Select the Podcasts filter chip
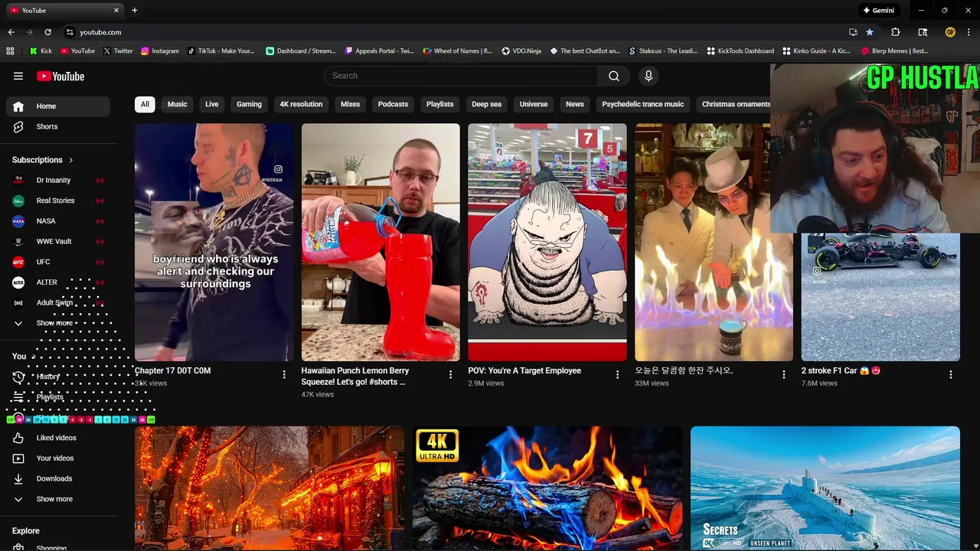The width and height of the screenshot is (980, 551). point(393,104)
